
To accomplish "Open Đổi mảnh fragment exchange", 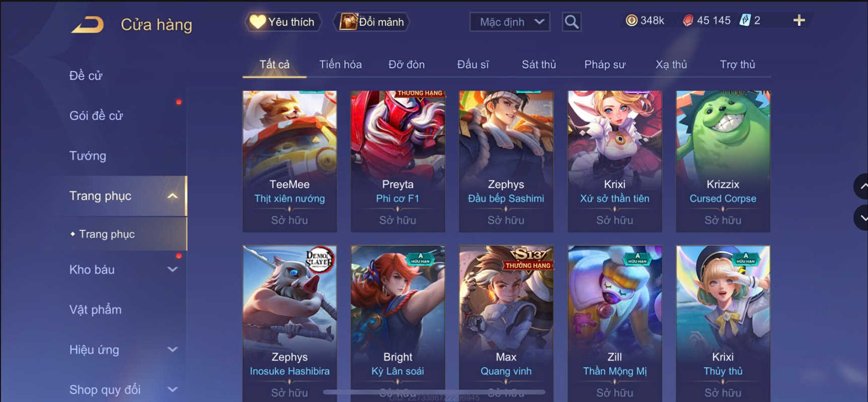I will pyautogui.click(x=372, y=22).
